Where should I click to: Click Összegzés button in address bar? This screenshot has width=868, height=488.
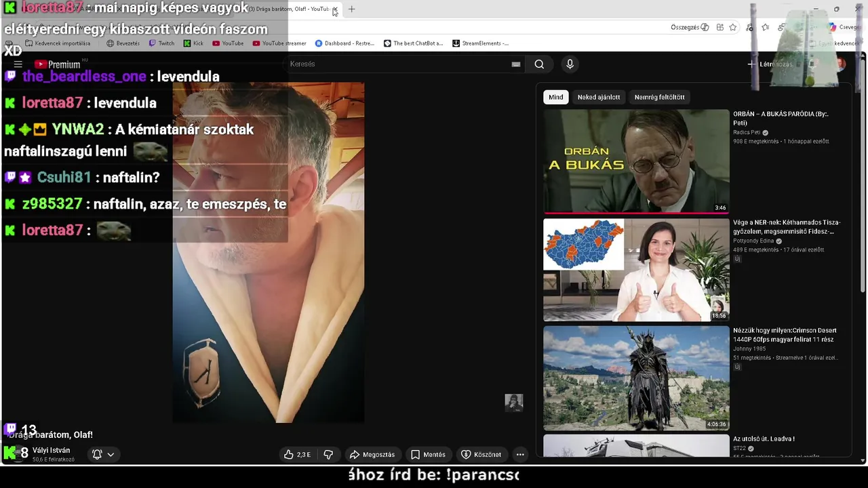click(x=690, y=27)
